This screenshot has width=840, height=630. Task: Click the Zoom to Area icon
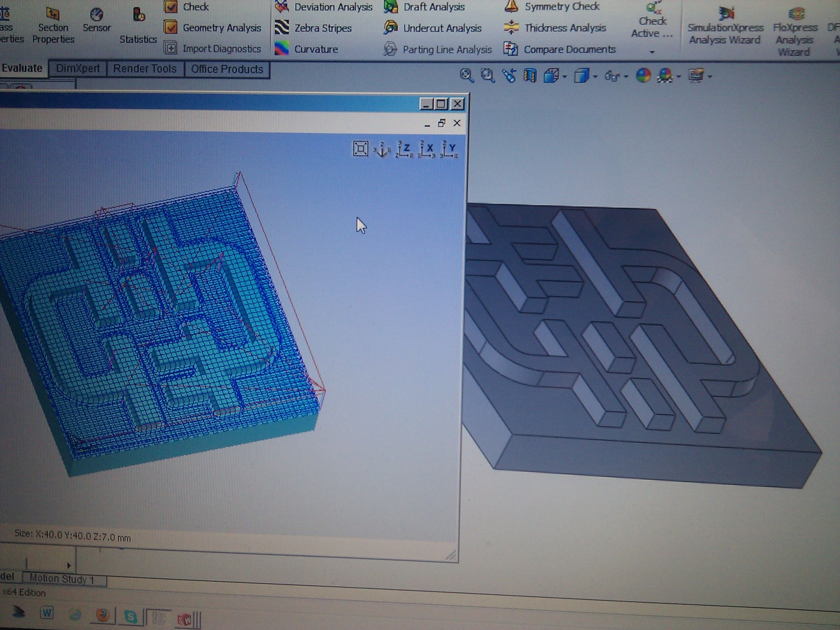487,76
